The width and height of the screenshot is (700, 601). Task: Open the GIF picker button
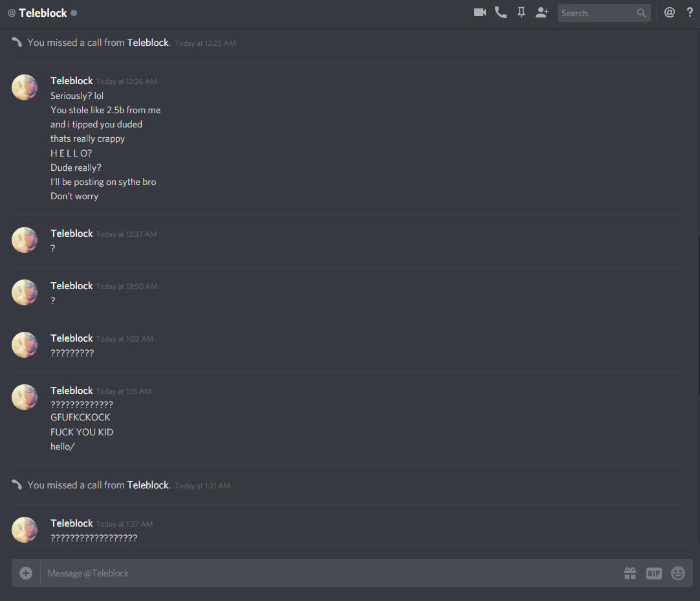coord(653,573)
